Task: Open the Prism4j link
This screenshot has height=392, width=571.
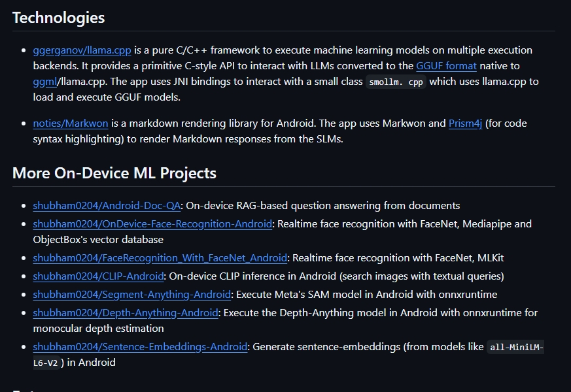Action: tap(465, 123)
